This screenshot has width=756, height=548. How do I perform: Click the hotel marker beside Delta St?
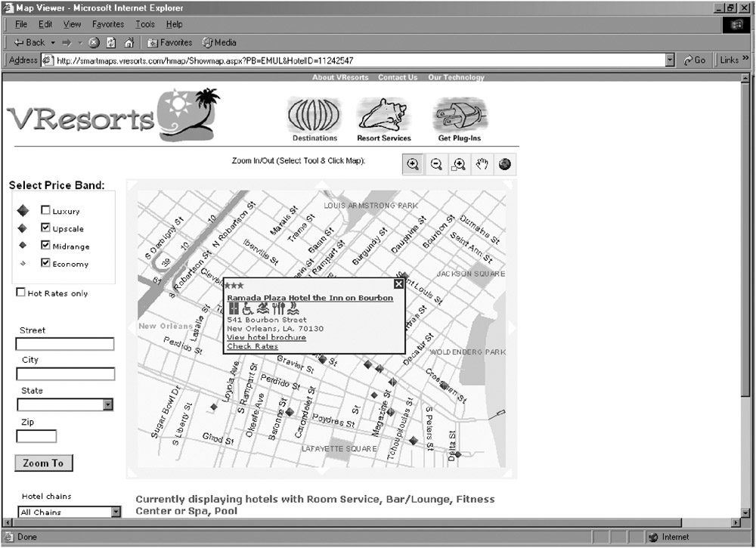pyautogui.click(x=458, y=454)
